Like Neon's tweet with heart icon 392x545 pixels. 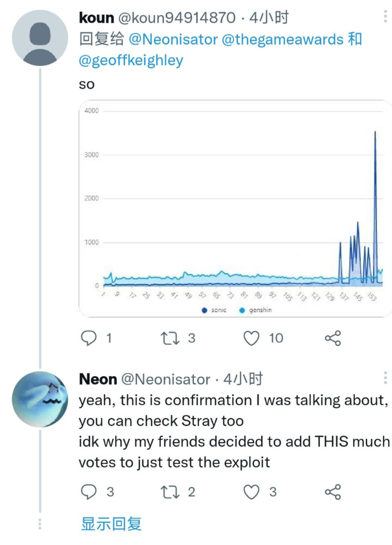(x=251, y=492)
